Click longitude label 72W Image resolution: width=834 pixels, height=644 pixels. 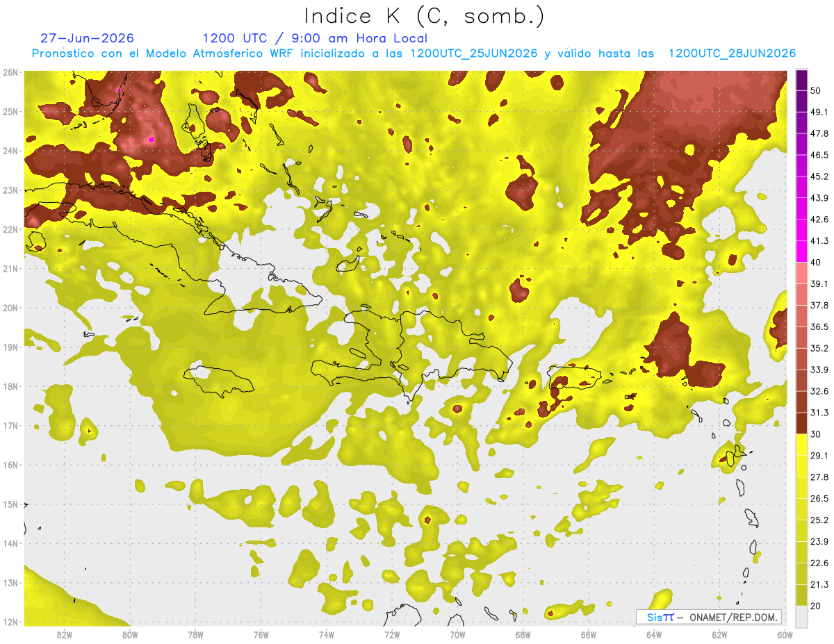point(392,634)
